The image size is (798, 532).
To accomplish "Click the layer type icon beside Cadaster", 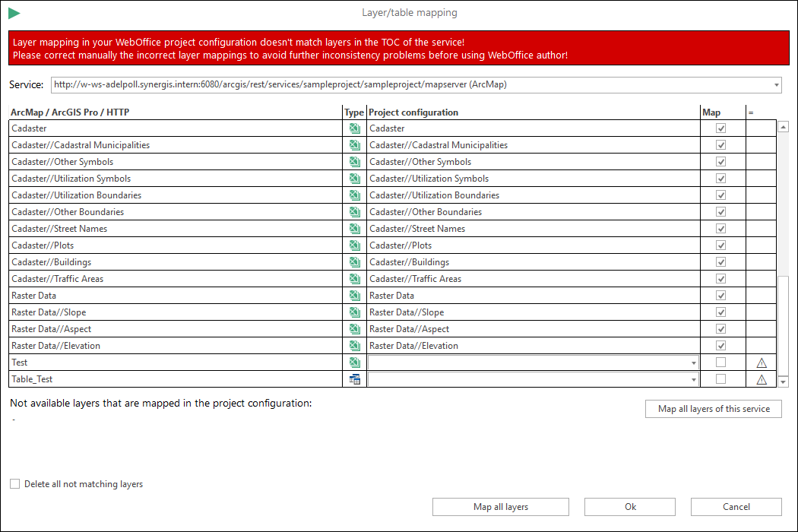I will (x=354, y=128).
